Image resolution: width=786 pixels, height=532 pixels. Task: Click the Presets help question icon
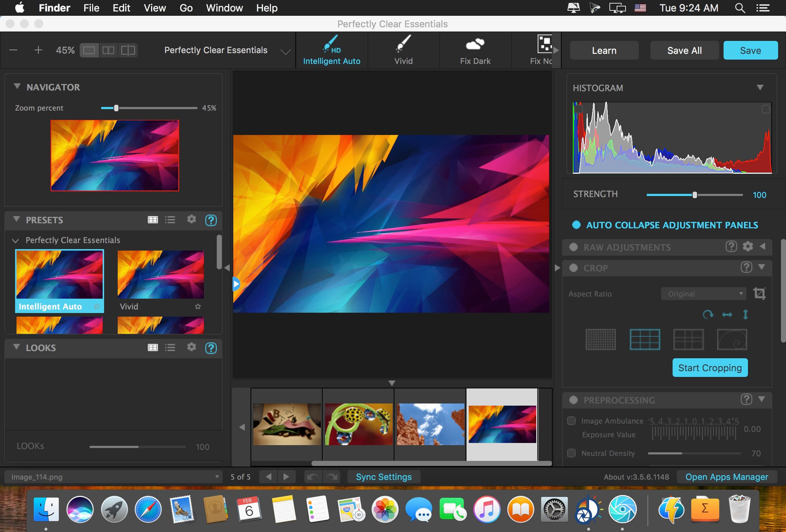(x=211, y=220)
